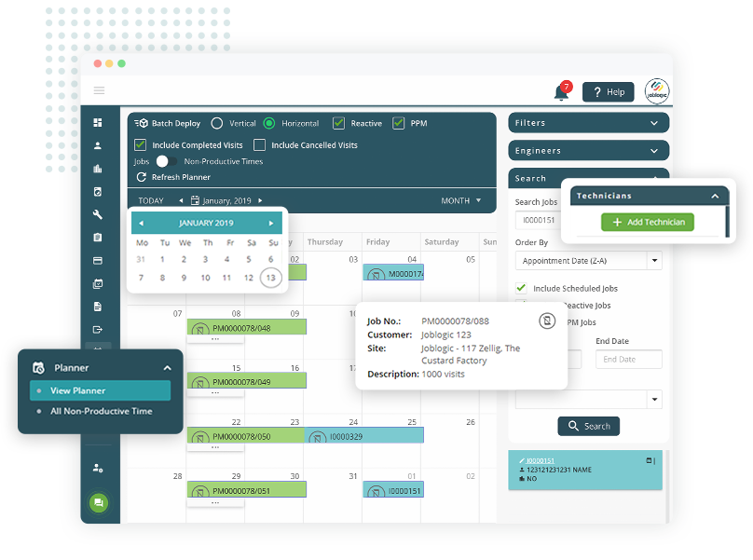
Task: Switch the Jobs toggle to Non-Productive Times
Action: (x=166, y=160)
